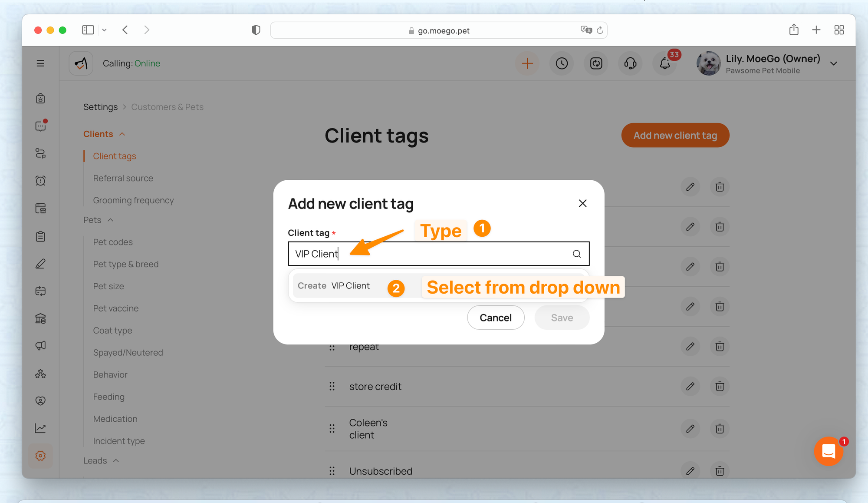Edit the Unsubscribed tag with pencil icon

coord(690,471)
